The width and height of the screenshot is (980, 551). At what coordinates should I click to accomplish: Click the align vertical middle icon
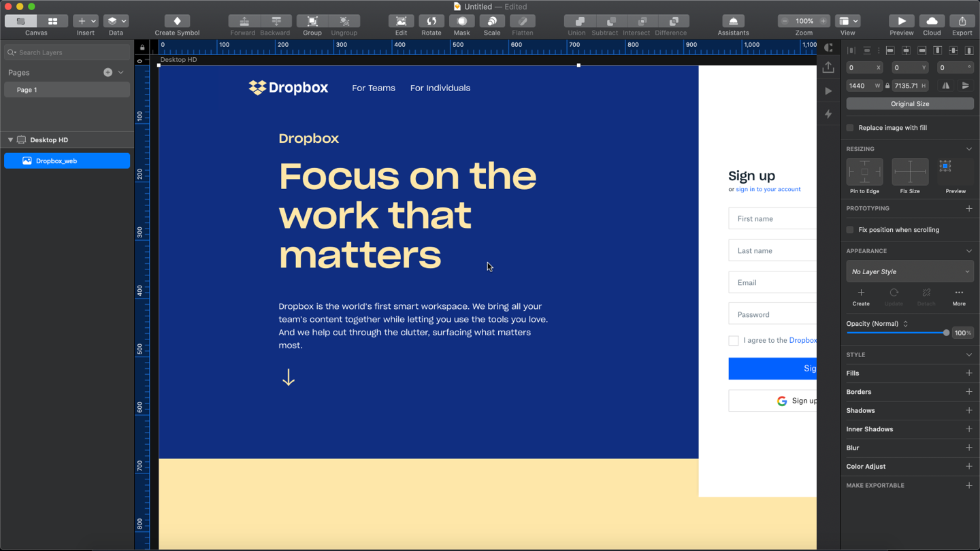(953, 50)
